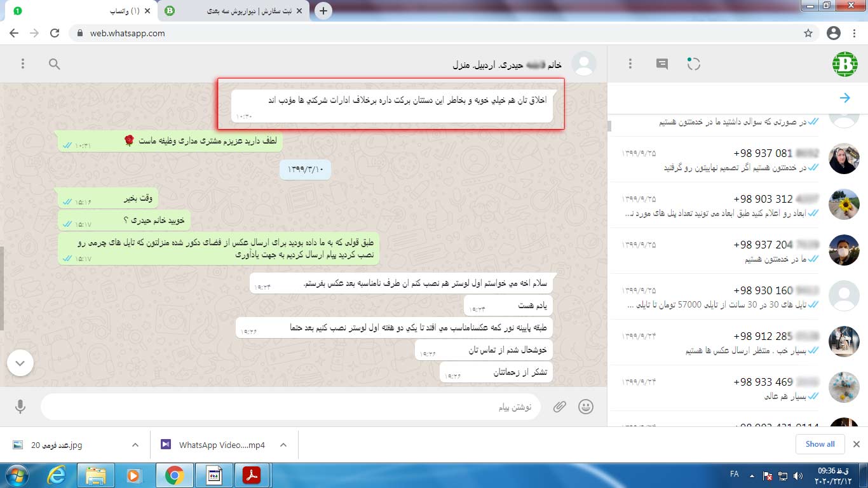Click the sunflower profile picture
The height and width of the screenshot is (488, 868).
click(x=844, y=205)
